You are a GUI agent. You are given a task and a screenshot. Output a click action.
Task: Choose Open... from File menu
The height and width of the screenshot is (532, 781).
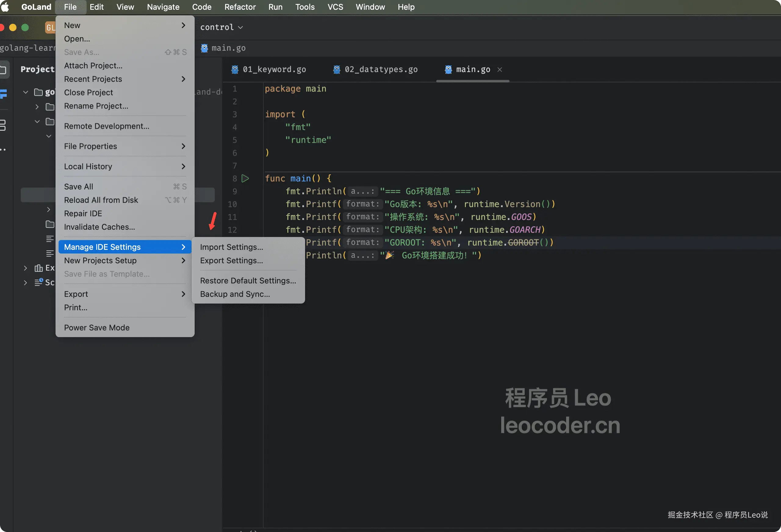(125, 39)
